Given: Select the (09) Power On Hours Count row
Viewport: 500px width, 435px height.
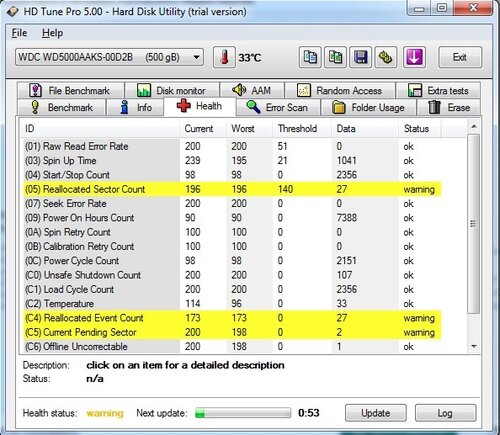Looking at the screenshot, I should (x=232, y=218).
